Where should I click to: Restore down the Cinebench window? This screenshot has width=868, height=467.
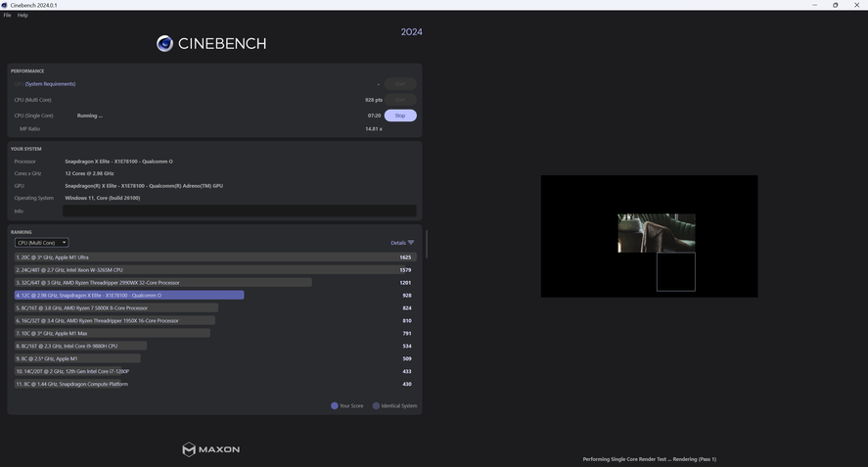click(836, 5)
